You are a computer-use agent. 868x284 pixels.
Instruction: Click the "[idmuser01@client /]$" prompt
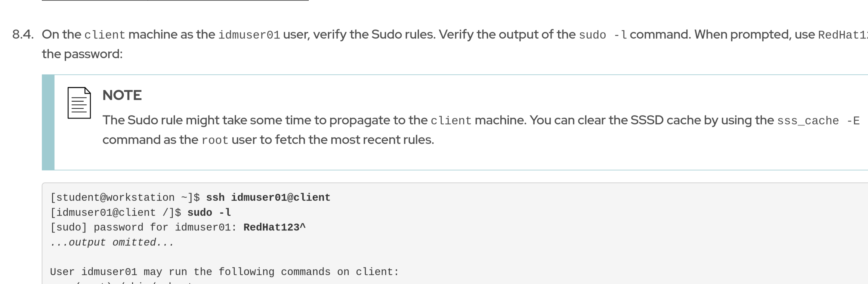pyautogui.click(x=116, y=213)
